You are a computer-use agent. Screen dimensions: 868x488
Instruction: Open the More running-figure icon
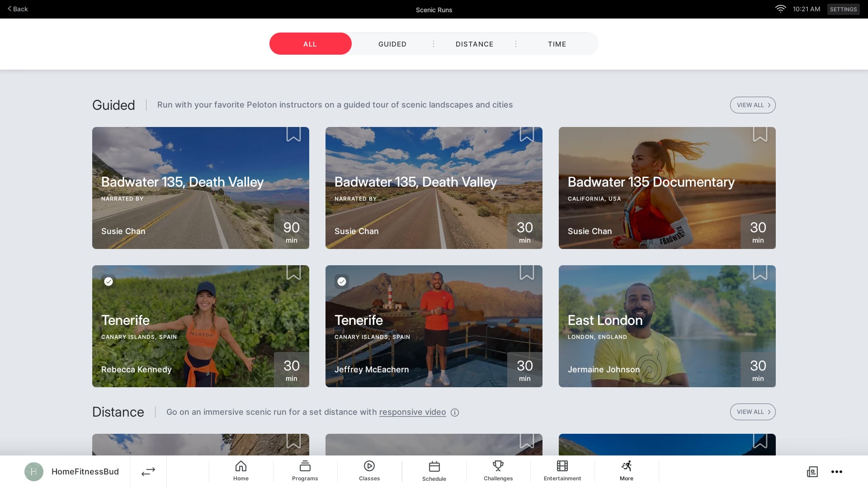point(627,466)
